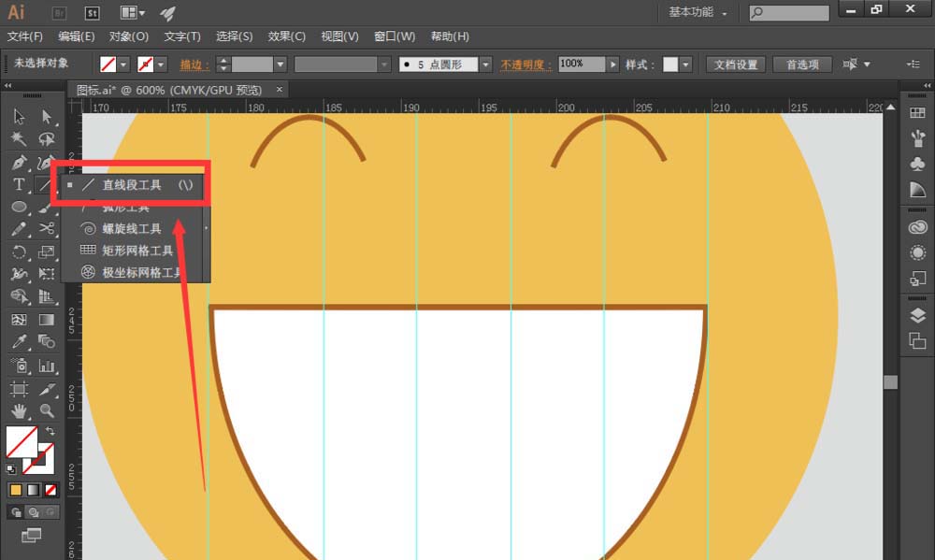Choose the Hand tool

[19, 411]
